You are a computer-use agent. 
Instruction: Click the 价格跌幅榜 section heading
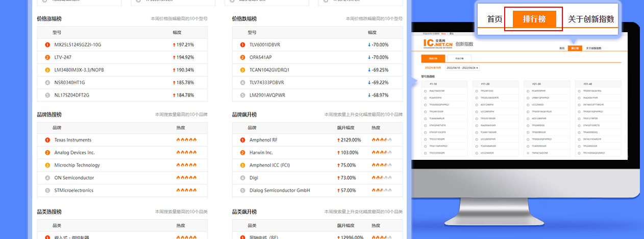tap(244, 19)
